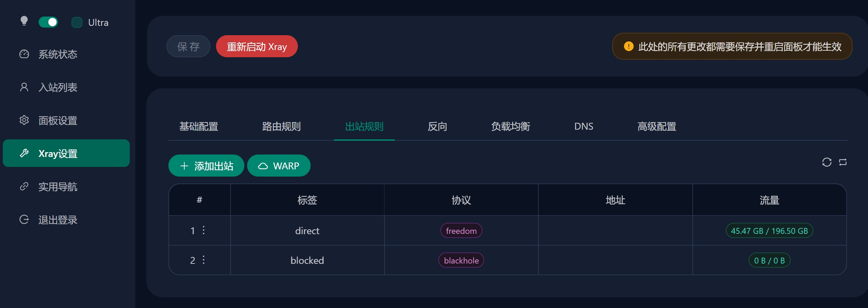Image resolution: width=868 pixels, height=308 pixels.
Task: Click the 添加出站 button
Action: [206, 166]
